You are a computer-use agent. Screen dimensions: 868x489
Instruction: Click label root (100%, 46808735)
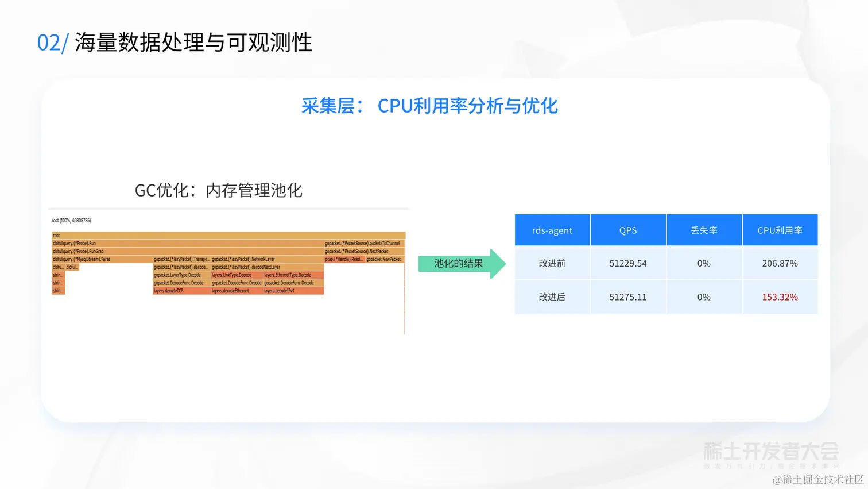tap(71, 221)
